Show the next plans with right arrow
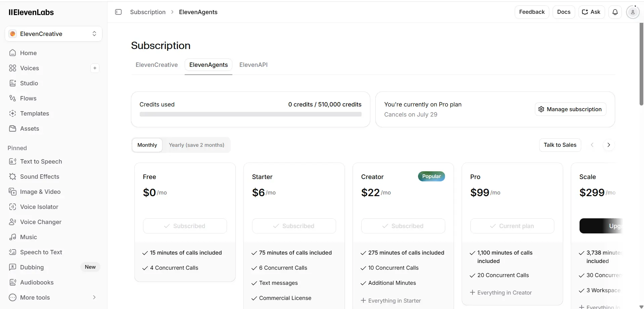644x309 pixels. point(608,145)
